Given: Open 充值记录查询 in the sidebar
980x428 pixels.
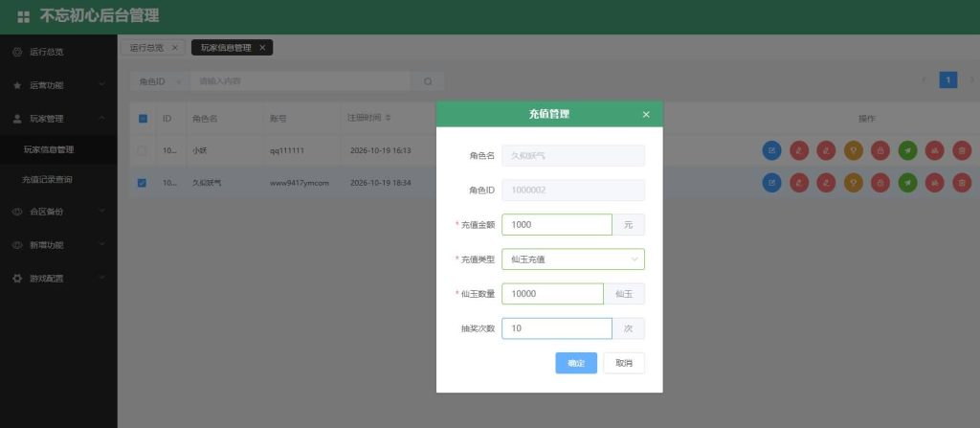Looking at the screenshot, I should click(58, 180).
